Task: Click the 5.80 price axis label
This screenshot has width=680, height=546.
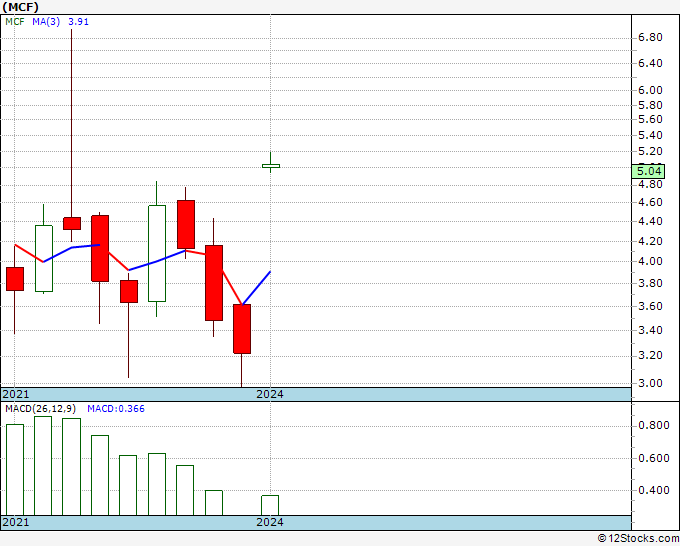Action: pos(650,105)
